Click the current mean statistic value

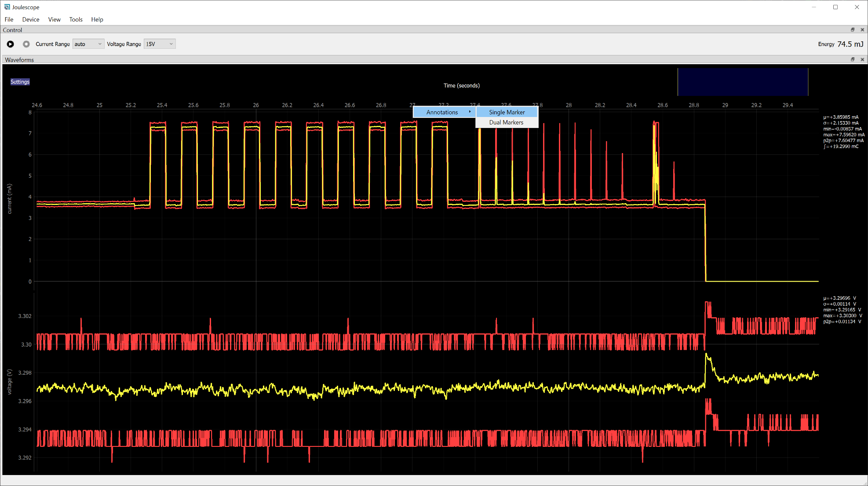coord(841,117)
